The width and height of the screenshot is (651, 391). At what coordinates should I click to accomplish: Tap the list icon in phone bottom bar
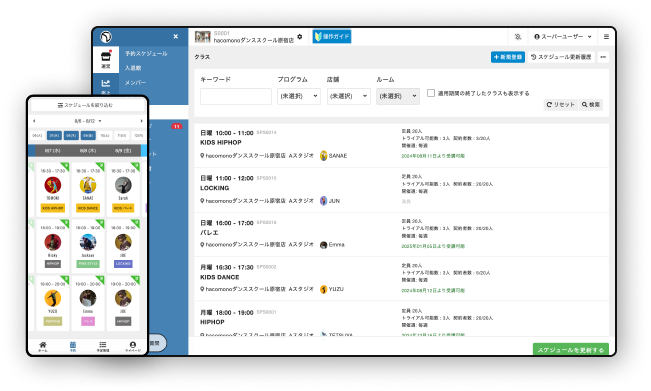(103, 346)
